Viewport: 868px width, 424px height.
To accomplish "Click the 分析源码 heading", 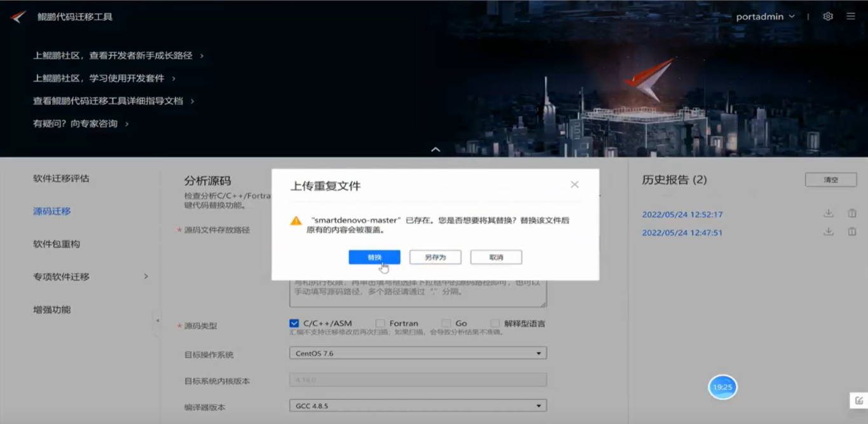I will coord(207,181).
